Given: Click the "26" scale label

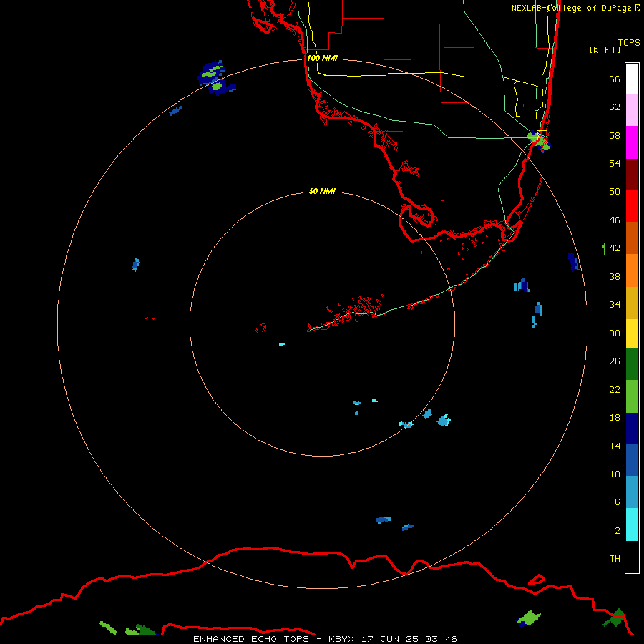Looking at the screenshot, I should point(615,361).
